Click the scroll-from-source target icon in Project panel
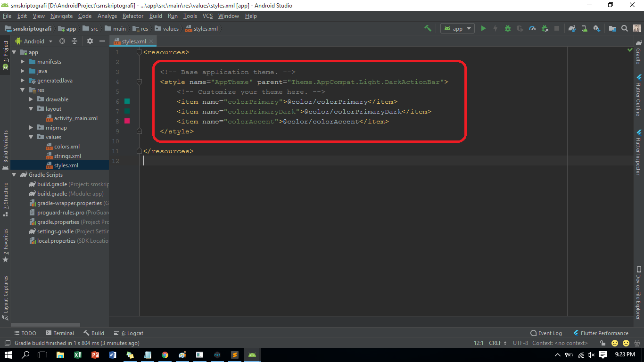 click(62, 41)
